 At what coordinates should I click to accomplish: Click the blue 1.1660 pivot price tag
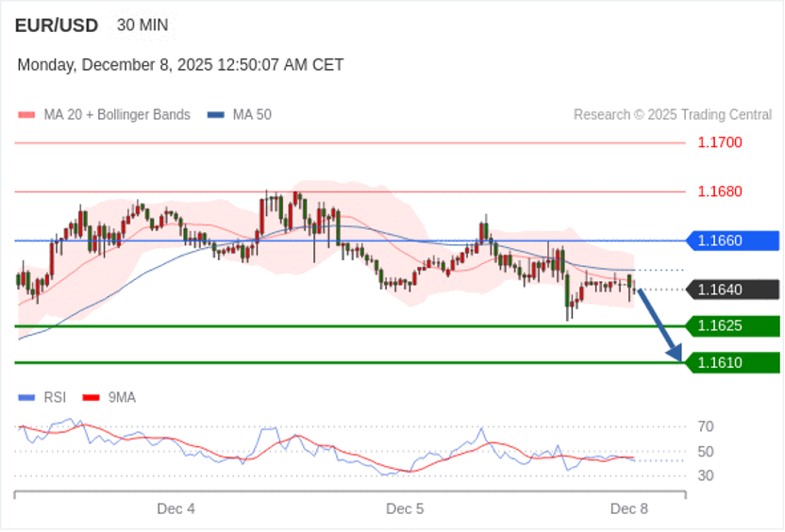[x=732, y=241]
